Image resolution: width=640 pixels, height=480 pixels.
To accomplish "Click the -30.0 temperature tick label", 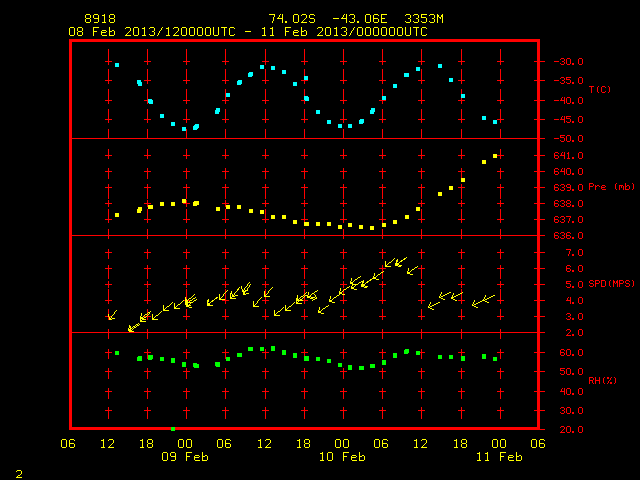I will click(568, 62).
